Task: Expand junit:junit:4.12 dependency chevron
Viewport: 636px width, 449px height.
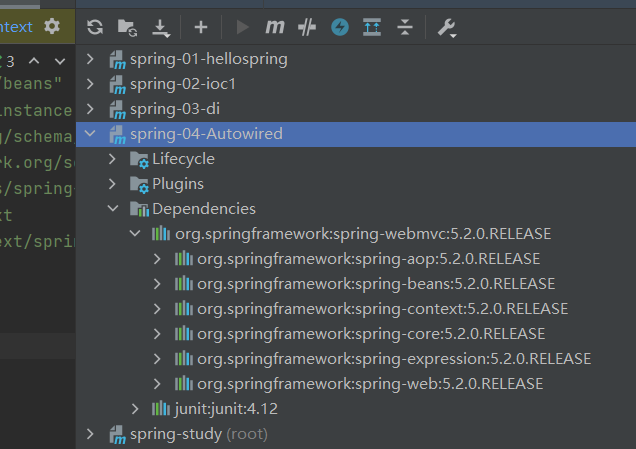Action: coord(135,409)
